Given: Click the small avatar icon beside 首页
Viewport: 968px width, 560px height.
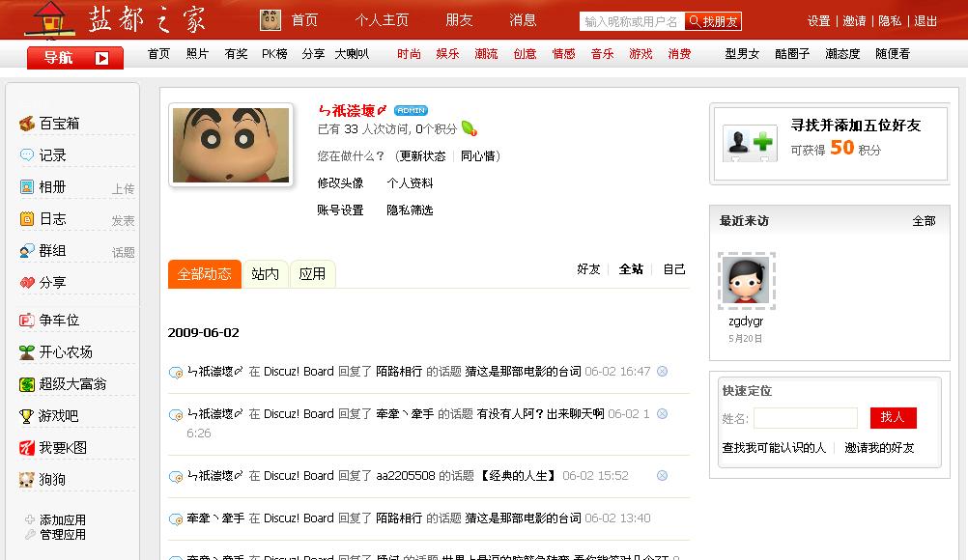Looking at the screenshot, I should [x=270, y=20].
